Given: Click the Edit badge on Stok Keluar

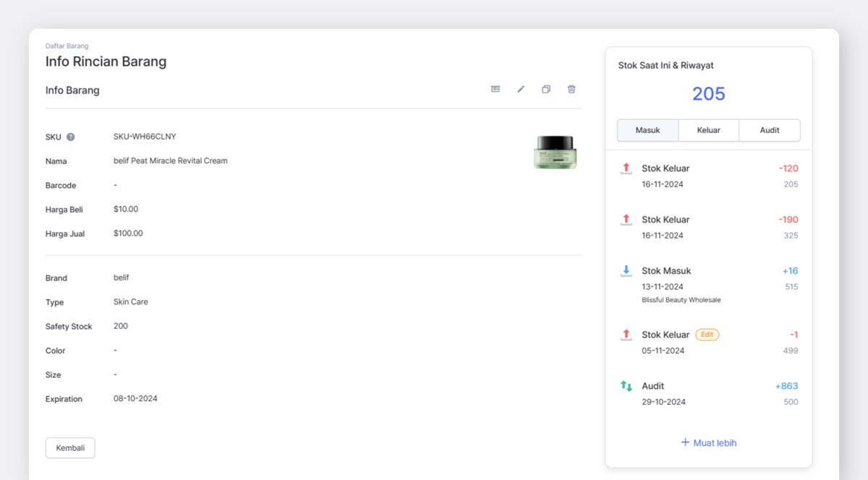Looking at the screenshot, I should (707, 335).
